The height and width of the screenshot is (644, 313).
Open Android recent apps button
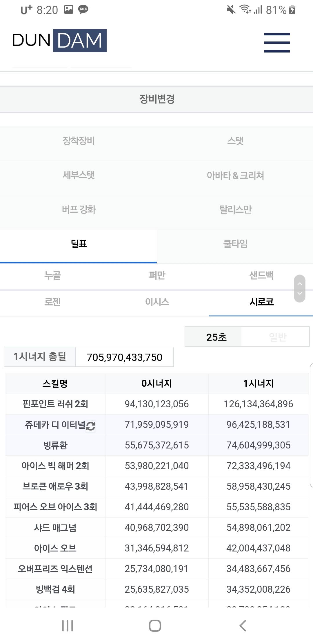(x=68, y=626)
